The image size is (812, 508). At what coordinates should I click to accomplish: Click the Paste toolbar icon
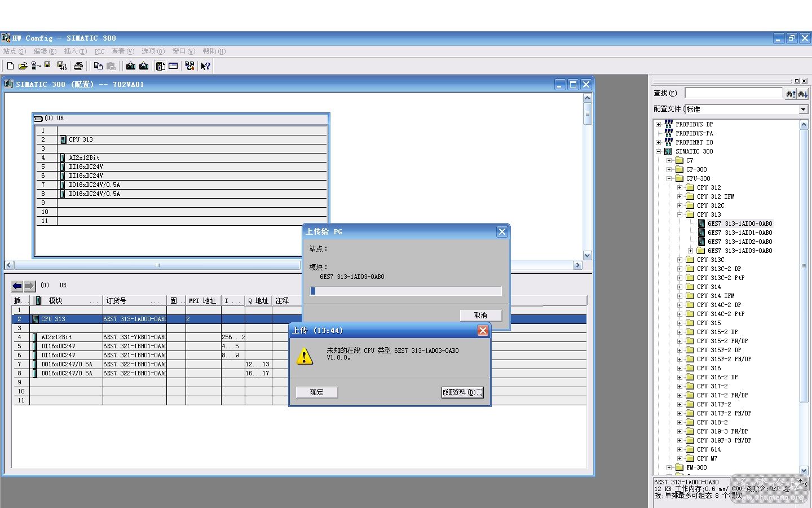111,66
